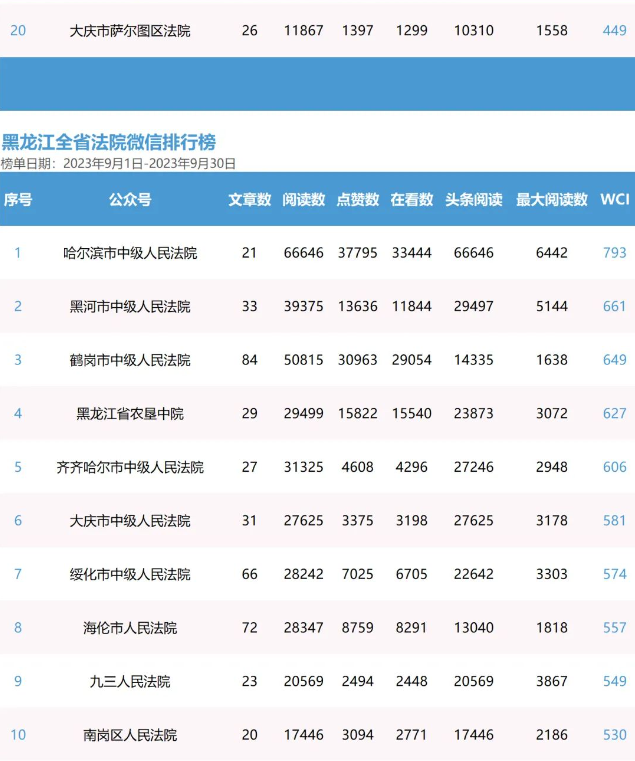Click max reads value 3072
This screenshot has width=635, height=761.
point(551,414)
